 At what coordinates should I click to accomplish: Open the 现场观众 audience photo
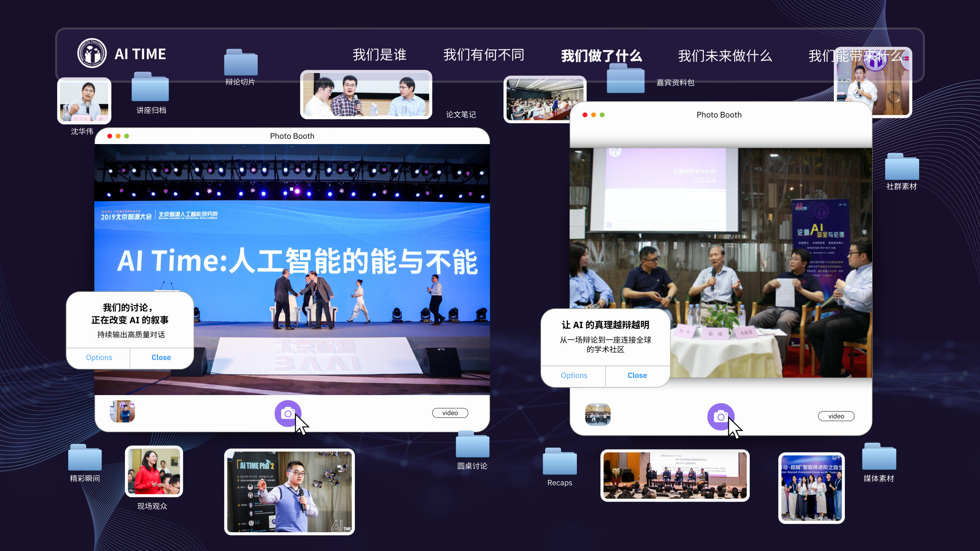point(154,471)
